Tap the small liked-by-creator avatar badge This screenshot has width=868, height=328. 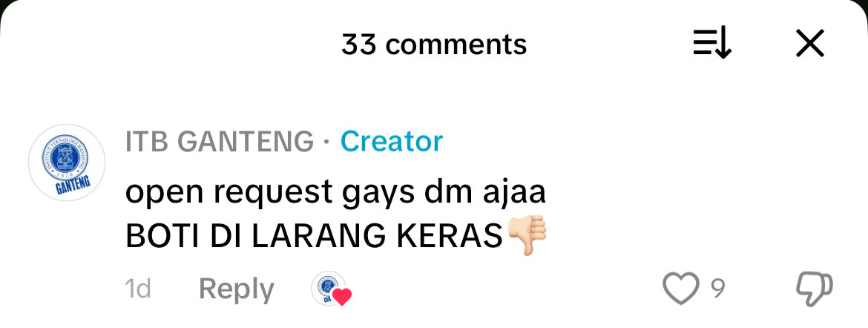329,289
